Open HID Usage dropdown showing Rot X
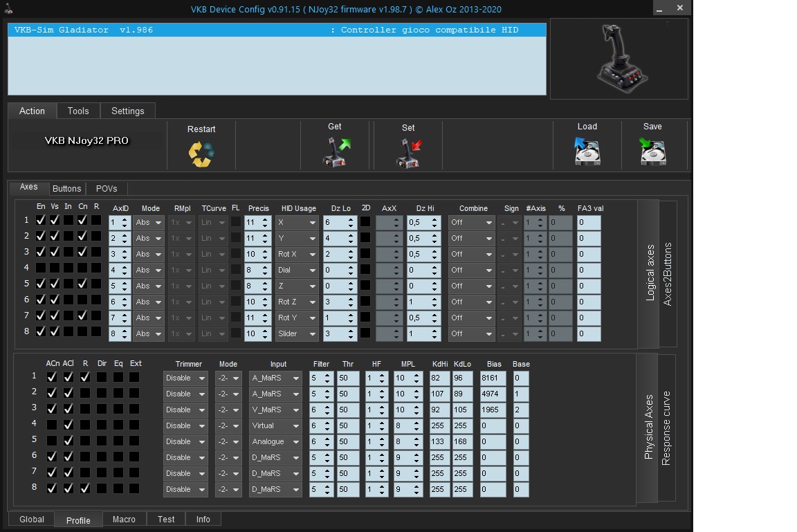Image resolution: width=797 pixels, height=532 pixels. tap(296, 254)
